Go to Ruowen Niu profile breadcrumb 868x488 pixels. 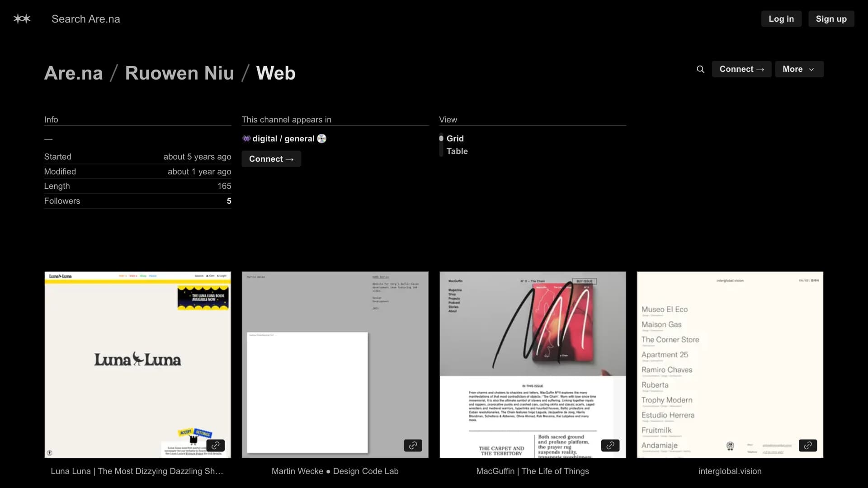point(179,73)
